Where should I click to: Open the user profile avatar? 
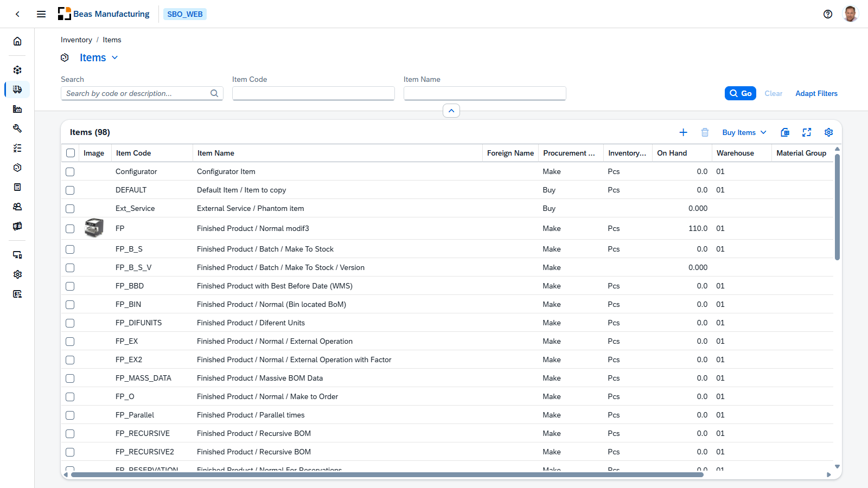[851, 14]
